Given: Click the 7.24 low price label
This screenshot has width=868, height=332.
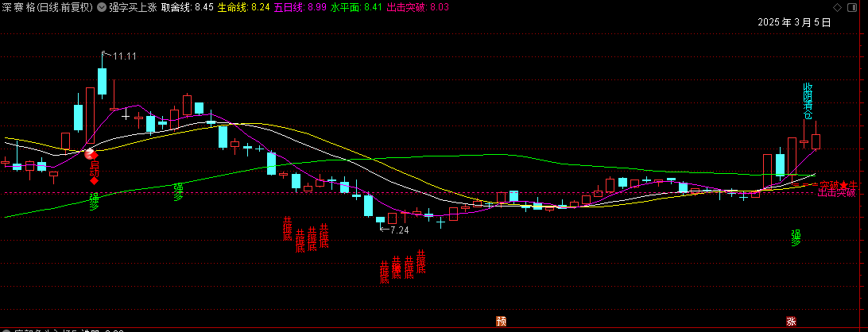Looking at the screenshot, I should (x=399, y=230).
